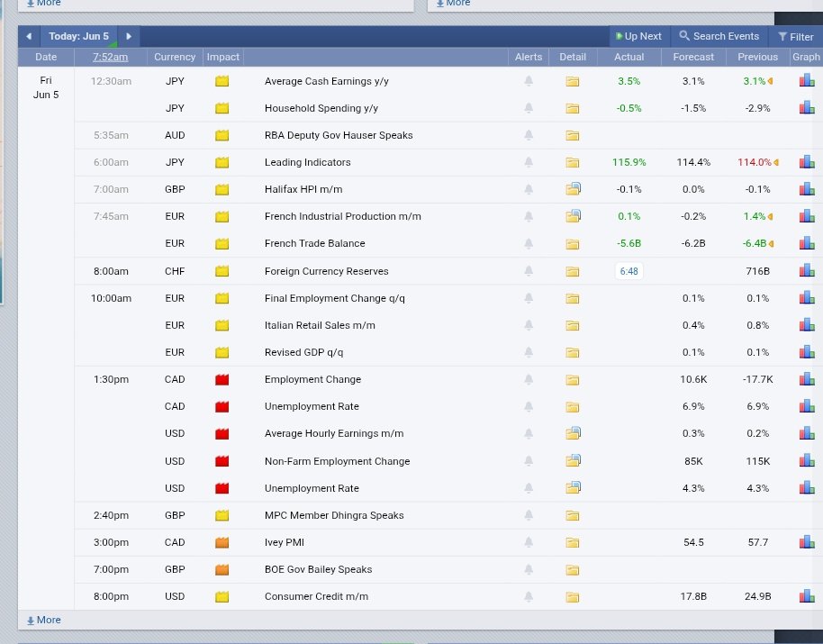Image resolution: width=823 pixels, height=644 pixels.
Task: Open graph for Consumer Credit m/m
Action: (807, 595)
